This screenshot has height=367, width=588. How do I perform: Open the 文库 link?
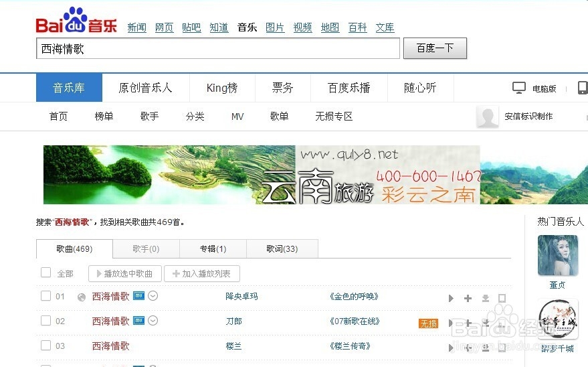385,27
